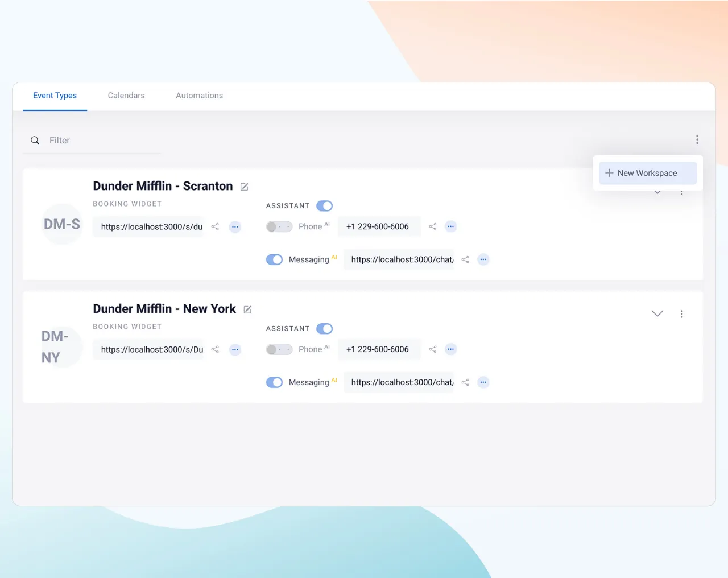The width and height of the screenshot is (728, 578).
Task: Open more options for Scranton phone
Action: [x=451, y=226]
